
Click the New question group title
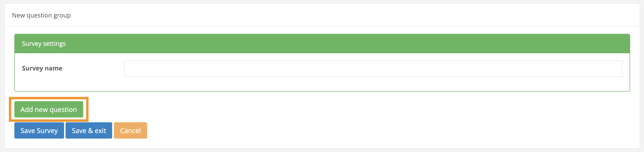pyautogui.click(x=41, y=15)
